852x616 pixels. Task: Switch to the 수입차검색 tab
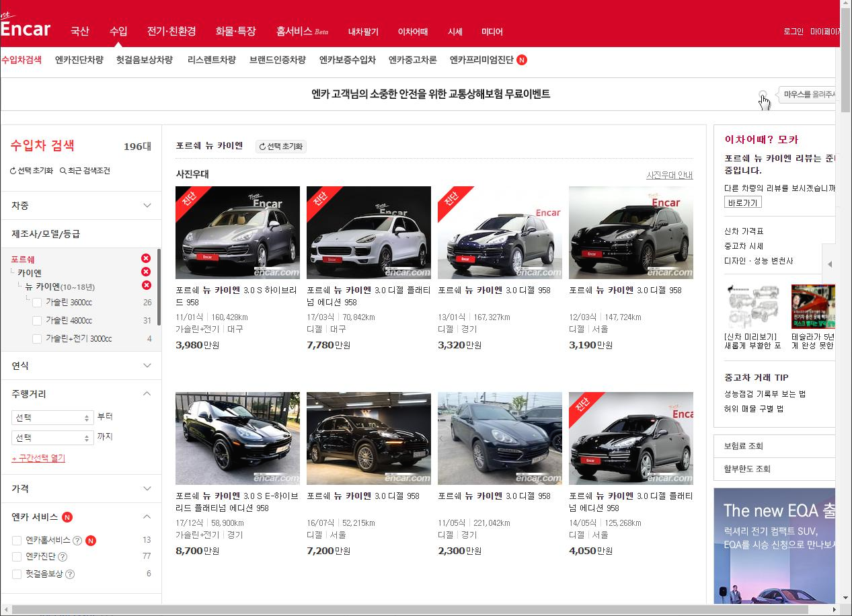coord(22,60)
